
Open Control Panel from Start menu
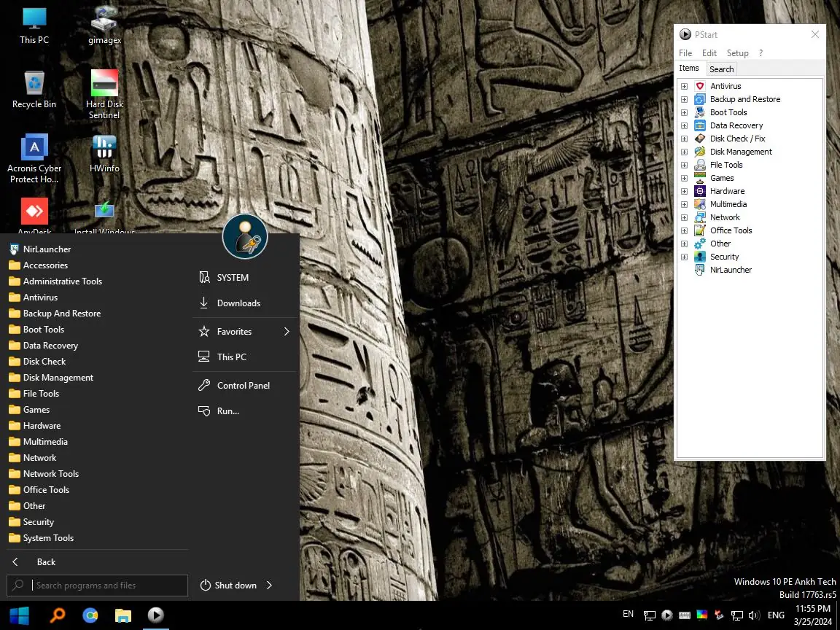click(243, 386)
